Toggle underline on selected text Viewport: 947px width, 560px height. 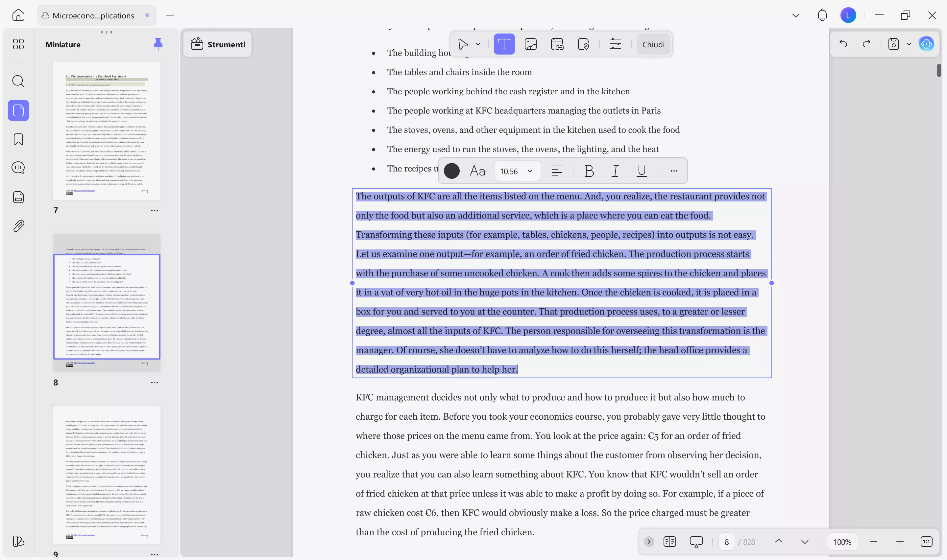click(x=641, y=171)
